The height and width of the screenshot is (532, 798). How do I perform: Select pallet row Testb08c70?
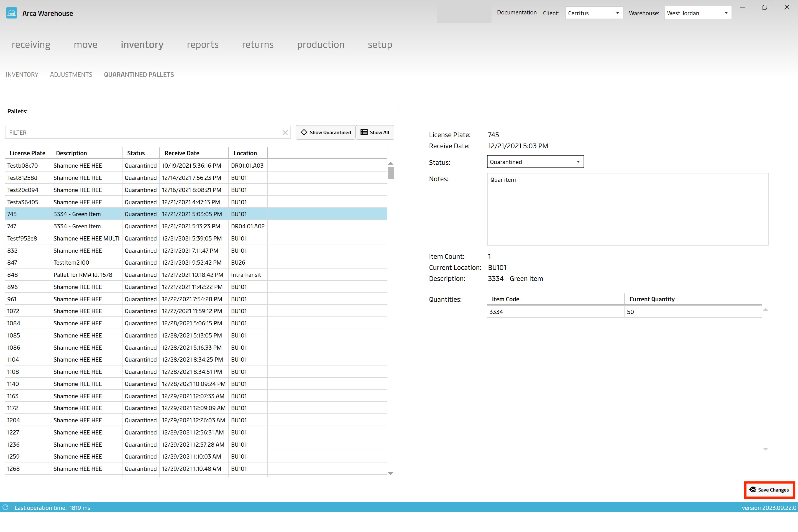[x=196, y=166]
